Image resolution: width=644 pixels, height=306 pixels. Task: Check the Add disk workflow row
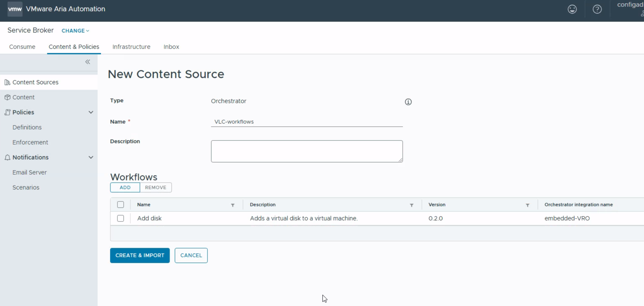click(121, 218)
